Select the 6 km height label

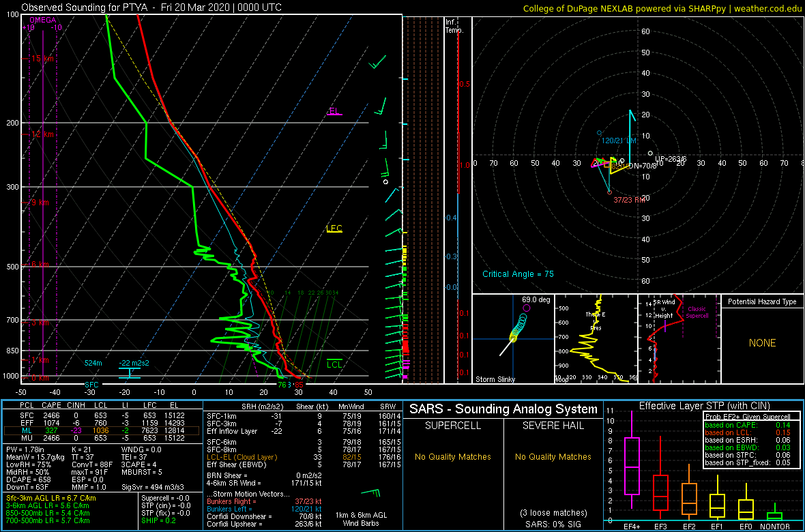(x=40, y=265)
